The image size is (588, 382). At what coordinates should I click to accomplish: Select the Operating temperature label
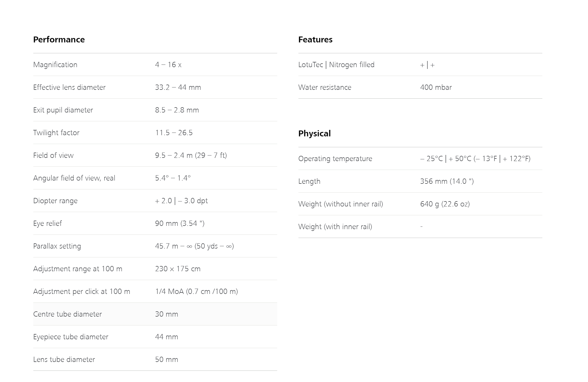[x=335, y=159]
